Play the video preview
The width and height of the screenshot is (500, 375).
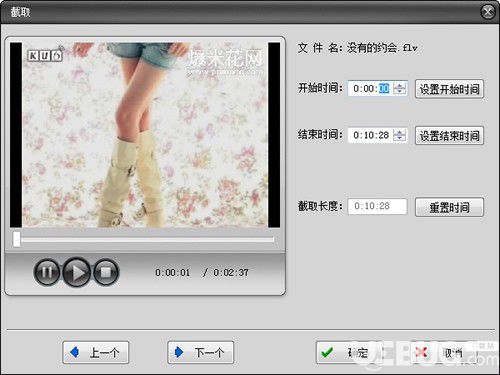(x=77, y=272)
